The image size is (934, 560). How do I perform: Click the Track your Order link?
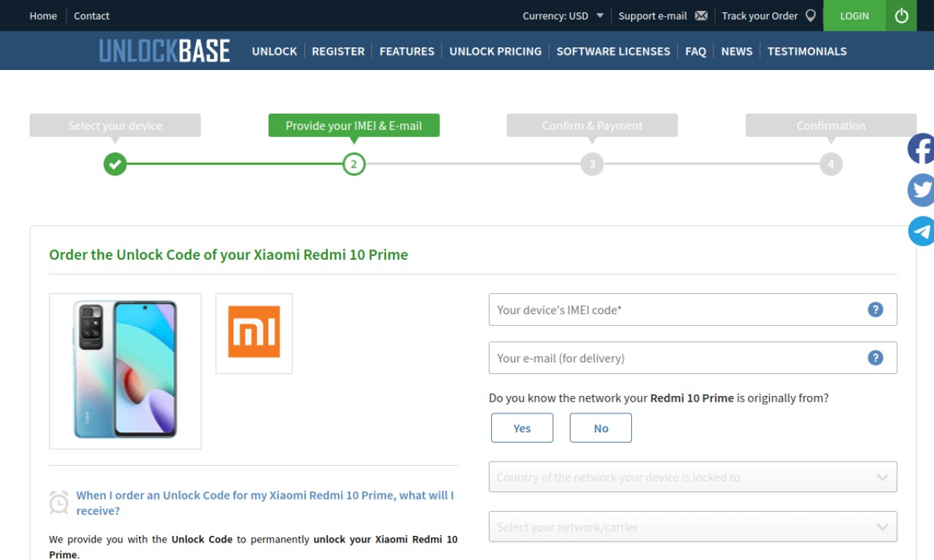coord(760,15)
